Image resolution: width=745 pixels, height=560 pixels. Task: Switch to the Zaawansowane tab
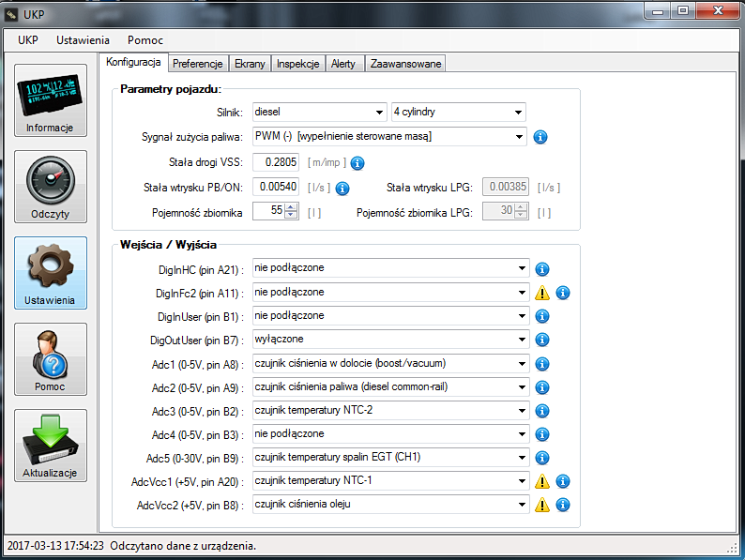(405, 64)
